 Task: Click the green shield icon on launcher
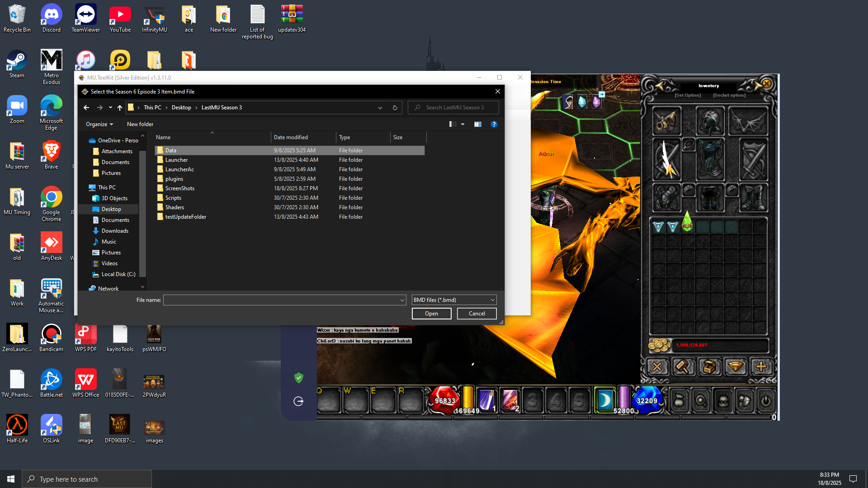pyautogui.click(x=298, y=378)
